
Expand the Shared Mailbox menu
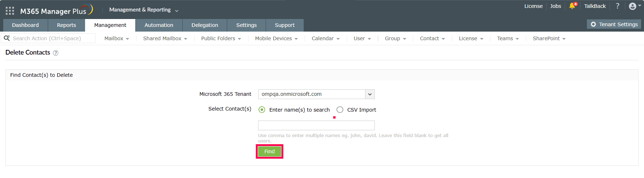pyautogui.click(x=165, y=38)
